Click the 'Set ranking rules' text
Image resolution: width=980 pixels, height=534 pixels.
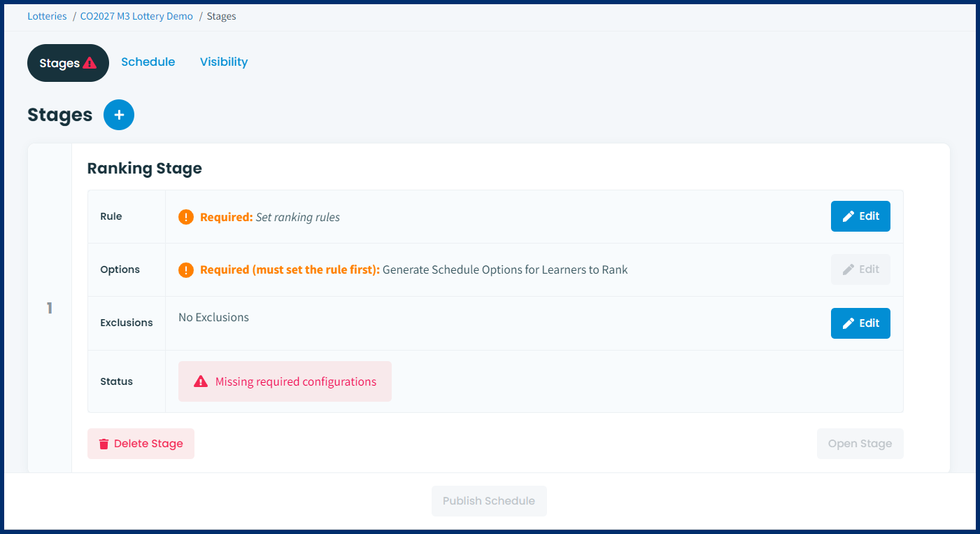pos(298,217)
